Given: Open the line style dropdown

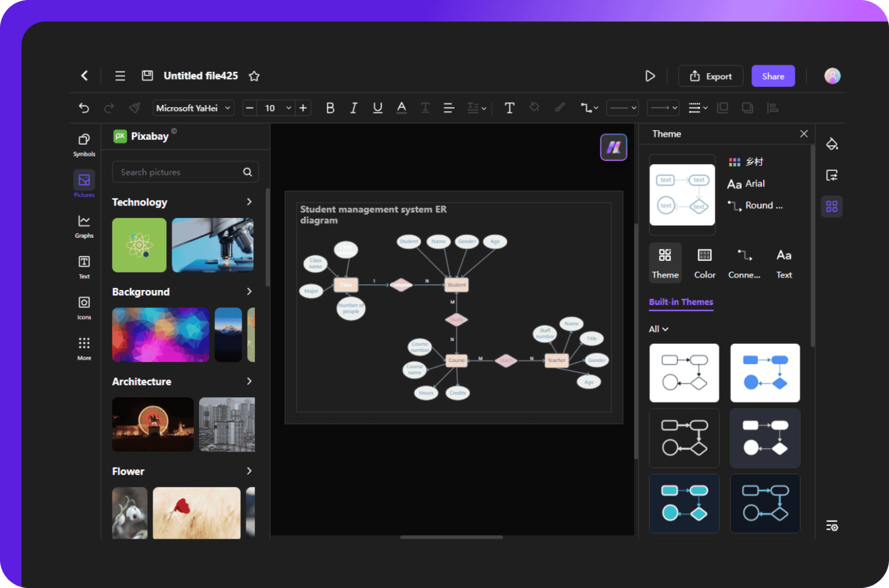Looking at the screenshot, I should 623,108.
